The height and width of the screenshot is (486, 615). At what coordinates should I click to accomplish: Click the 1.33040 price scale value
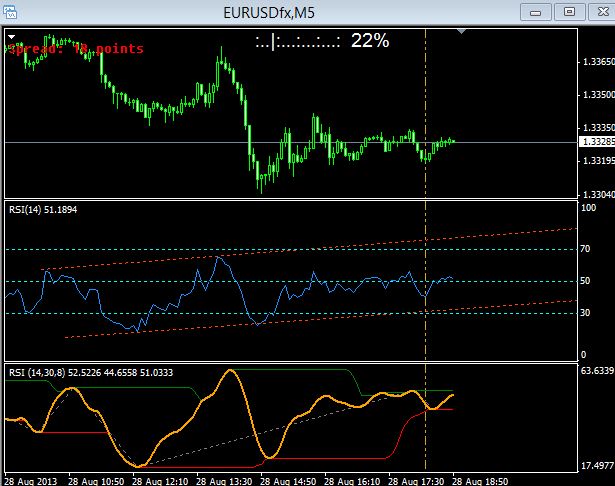pyautogui.click(x=599, y=195)
